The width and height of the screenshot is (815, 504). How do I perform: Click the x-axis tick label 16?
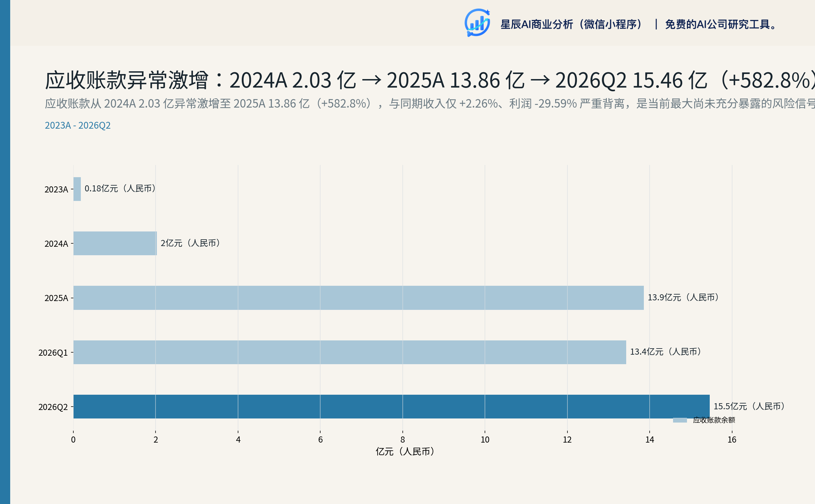point(732,440)
